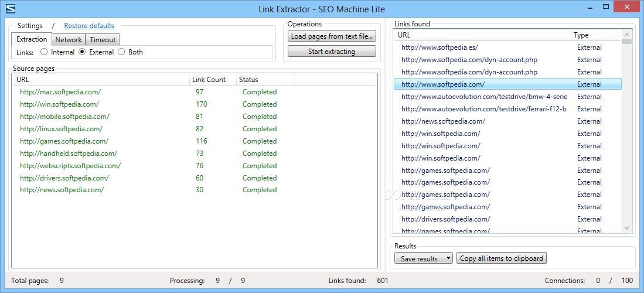This screenshot has height=293, width=644.
Task: Select the http://games.softpedia.com/ source page row
Action: click(x=194, y=141)
